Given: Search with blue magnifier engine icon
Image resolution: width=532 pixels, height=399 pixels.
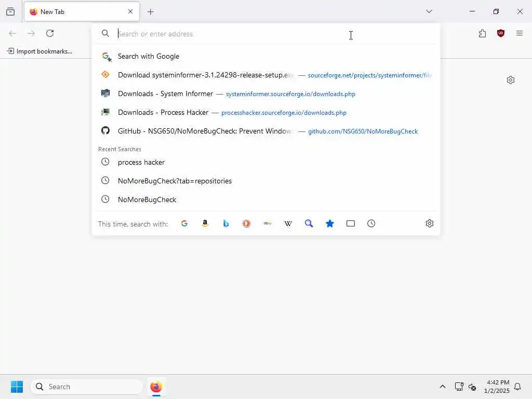Looking at the screenshot, I should [x=309, y=223].
